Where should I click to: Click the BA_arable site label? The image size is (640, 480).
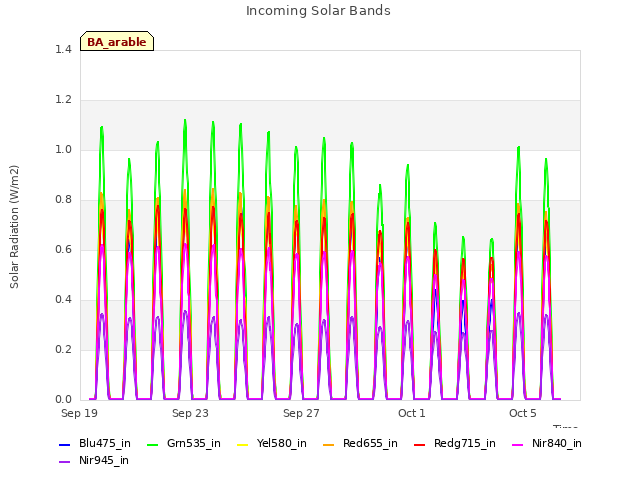point(117,42)
